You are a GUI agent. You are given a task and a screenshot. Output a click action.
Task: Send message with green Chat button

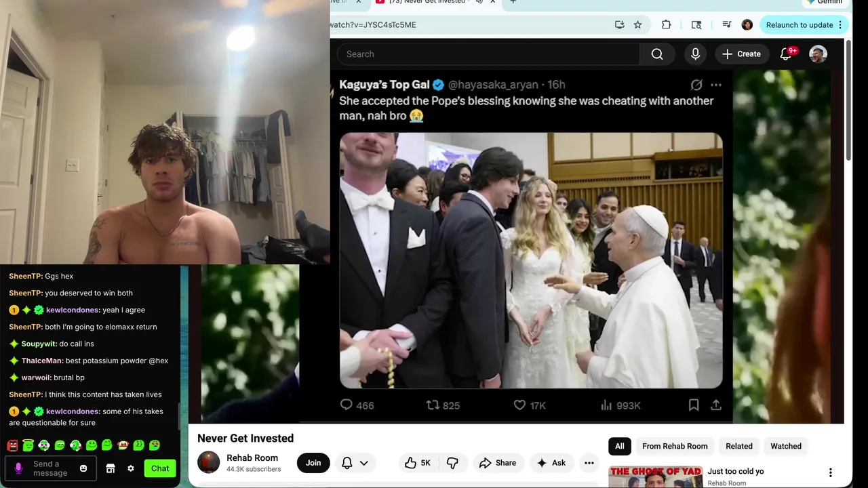[160, 468]
